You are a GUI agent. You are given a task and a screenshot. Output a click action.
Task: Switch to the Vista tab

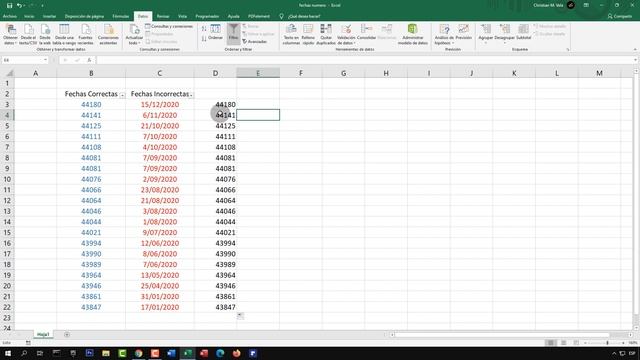pos(182,16)
